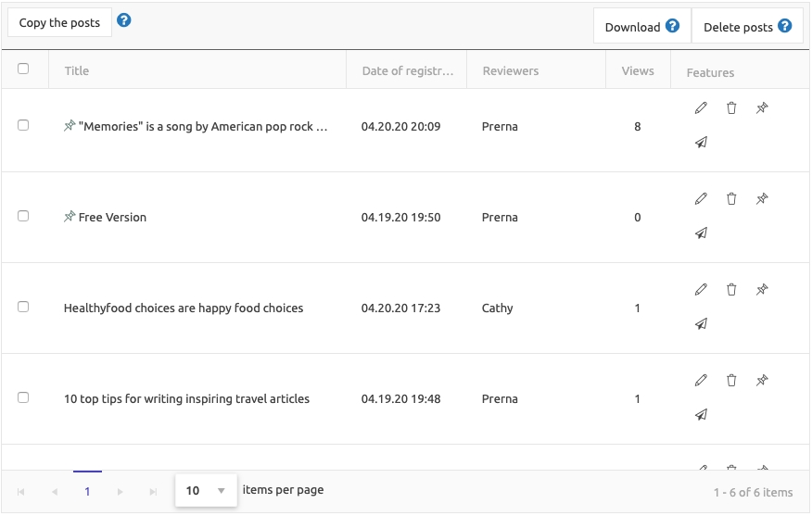
Task: Click views count 0
Action: (x=638, y=217)
